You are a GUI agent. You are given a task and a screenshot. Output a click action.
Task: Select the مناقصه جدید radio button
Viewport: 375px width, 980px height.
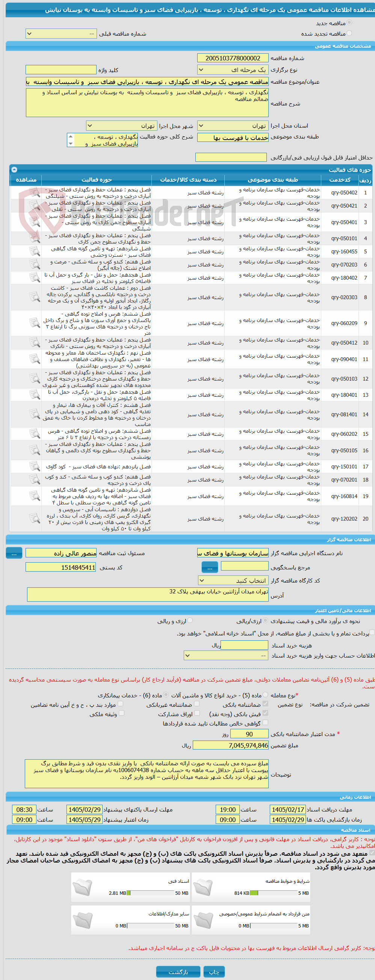[349, 23]
